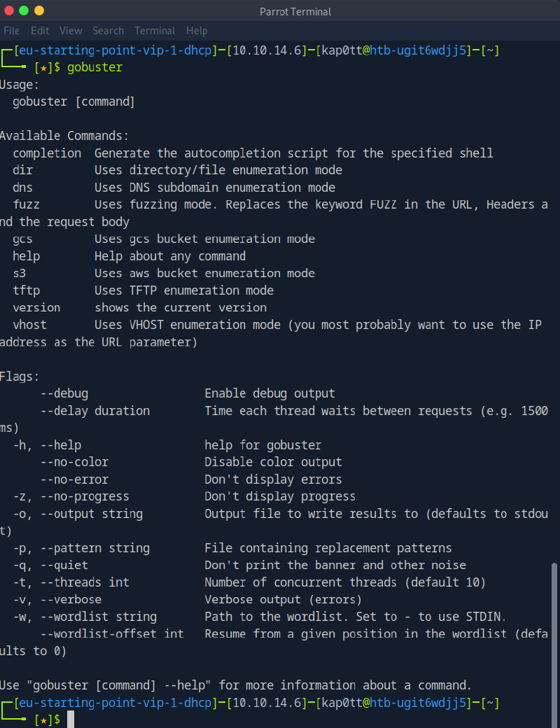Screen dimensions: 560x728
Task: Open the File menu
Action: tap(11, 31)
